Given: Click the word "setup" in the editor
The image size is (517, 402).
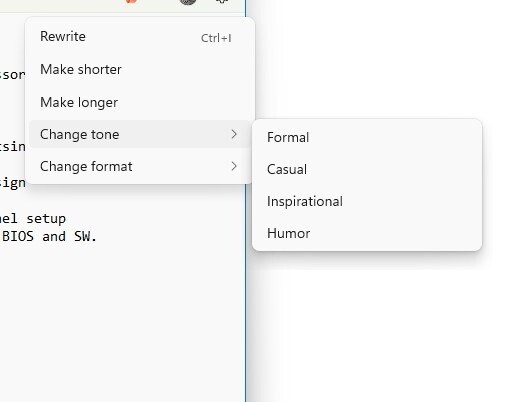Looking at the screenshot, I should click(46, 219).
